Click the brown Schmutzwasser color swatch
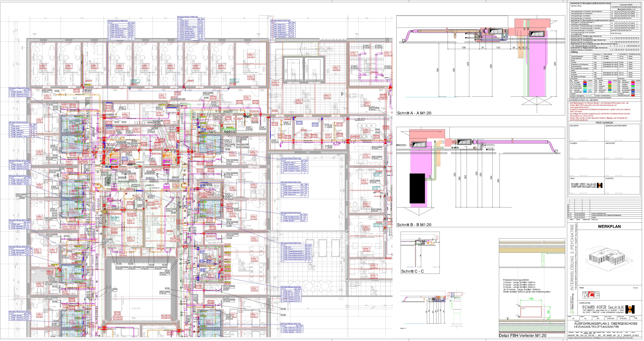 point(633,90)
